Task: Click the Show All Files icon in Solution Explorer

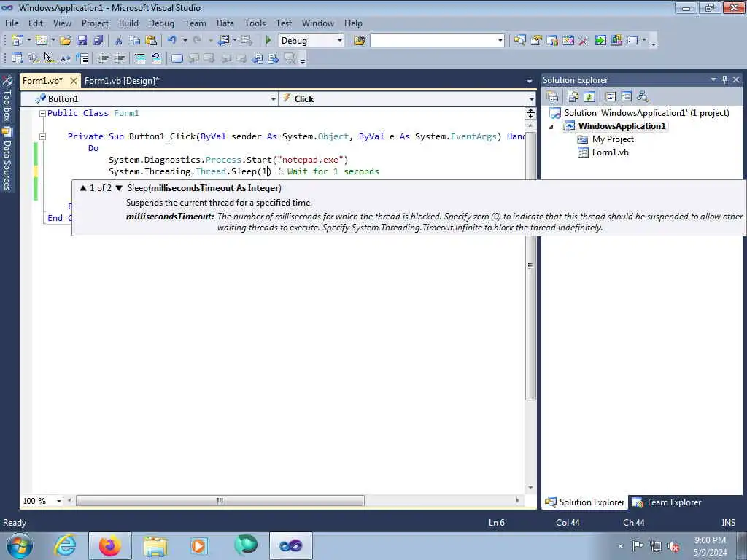Action: (x=573, y=97)
